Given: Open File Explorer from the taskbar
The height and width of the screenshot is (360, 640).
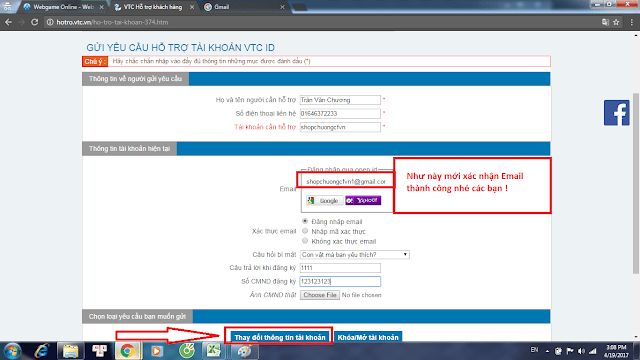Looking at the screenshot, I should click(71, 351).
